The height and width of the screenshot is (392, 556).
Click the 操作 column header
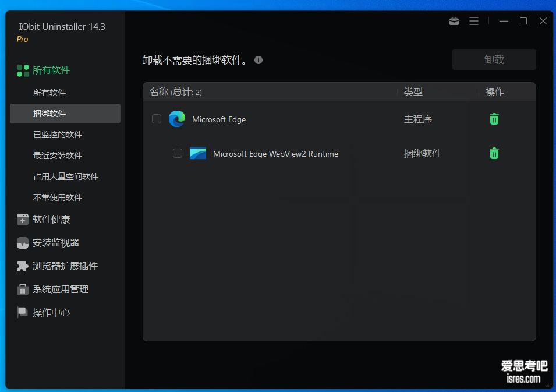495,92
